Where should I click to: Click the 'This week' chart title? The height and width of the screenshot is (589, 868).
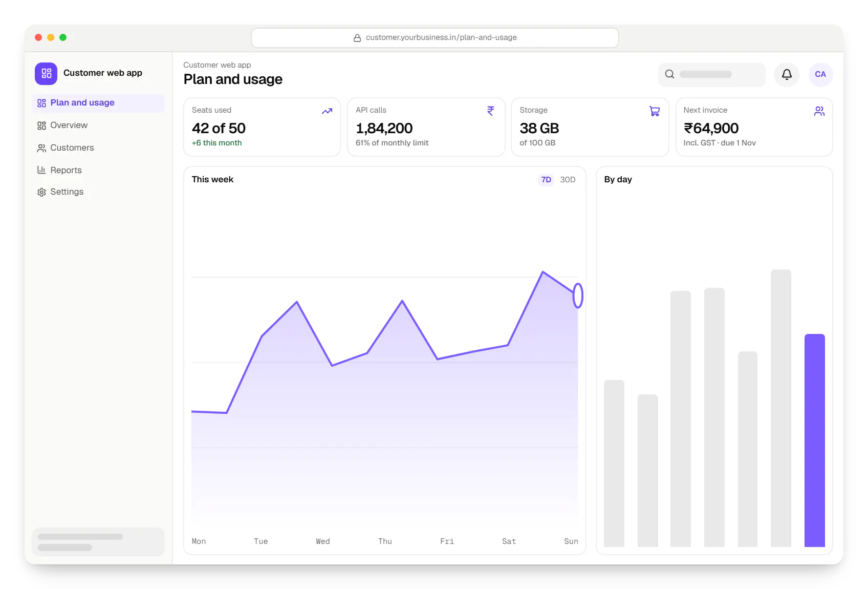point(212,179)
